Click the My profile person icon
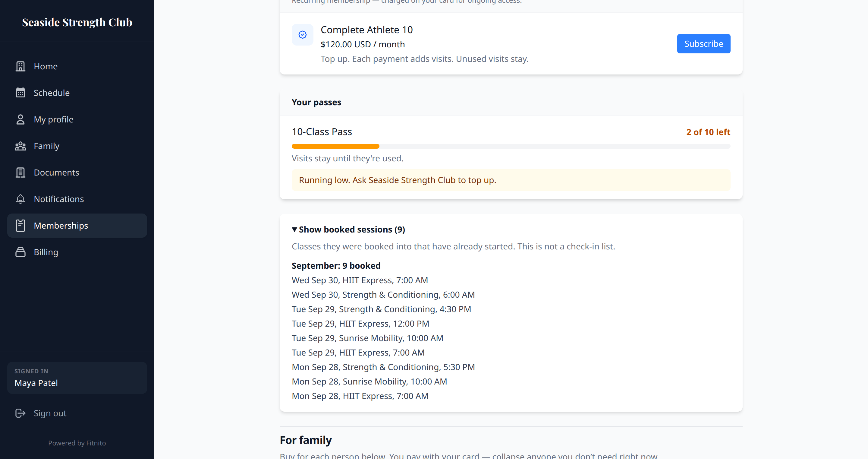 20,119
